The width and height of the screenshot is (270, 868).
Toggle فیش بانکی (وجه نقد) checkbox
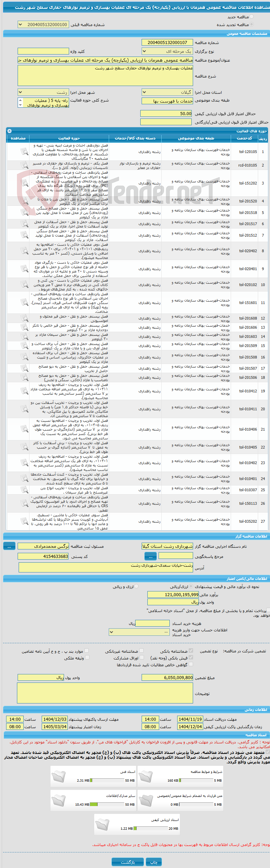(x=191, y=657)
